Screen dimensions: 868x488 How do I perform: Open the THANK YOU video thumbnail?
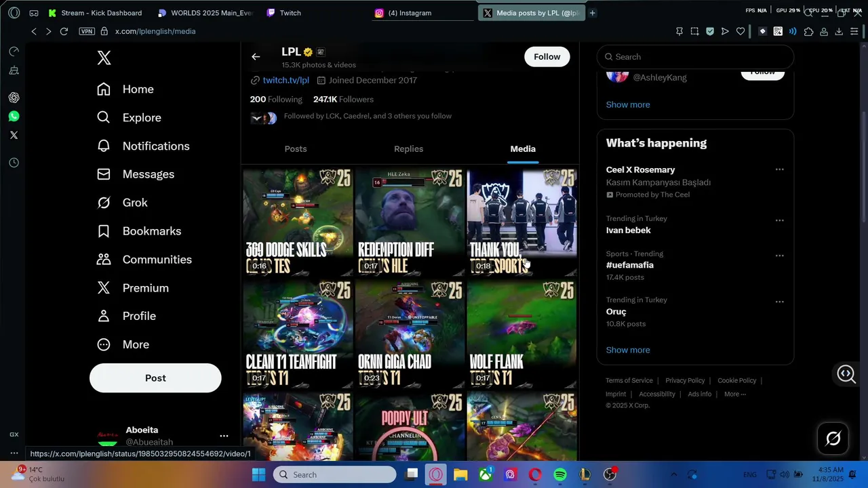(x=522, y=222)
